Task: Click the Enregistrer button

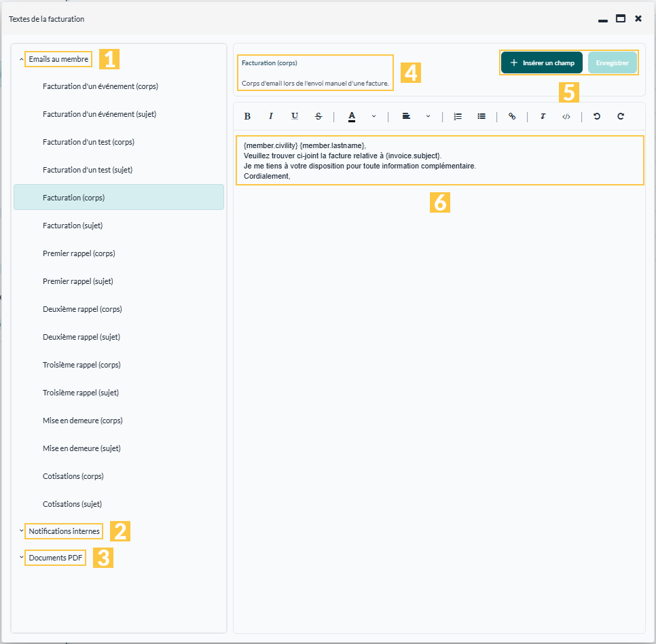Action: coord(612,62)
